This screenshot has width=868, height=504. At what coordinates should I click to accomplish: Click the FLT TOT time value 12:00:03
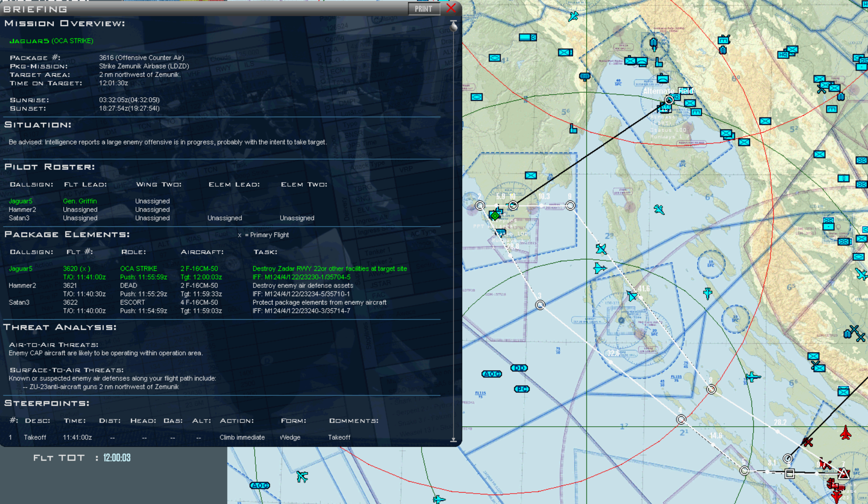(117, 458)
